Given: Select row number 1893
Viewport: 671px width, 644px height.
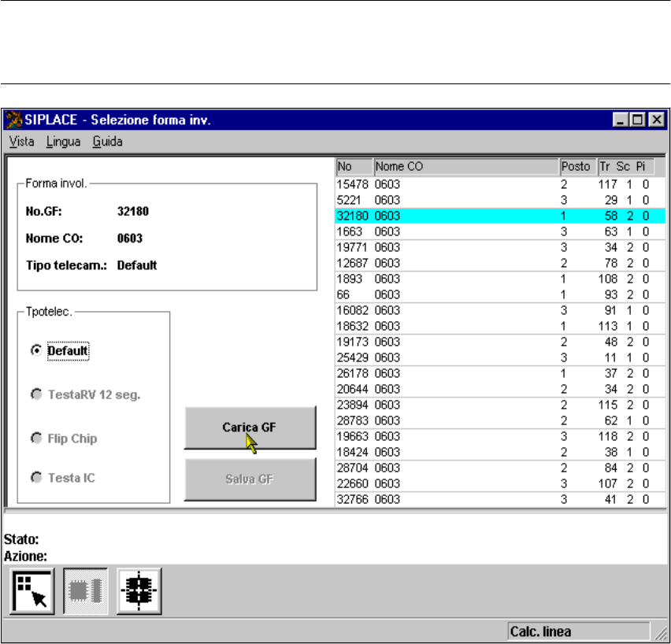Looking at the screenshot, I should pyautogui.click(x=500, y=279).
